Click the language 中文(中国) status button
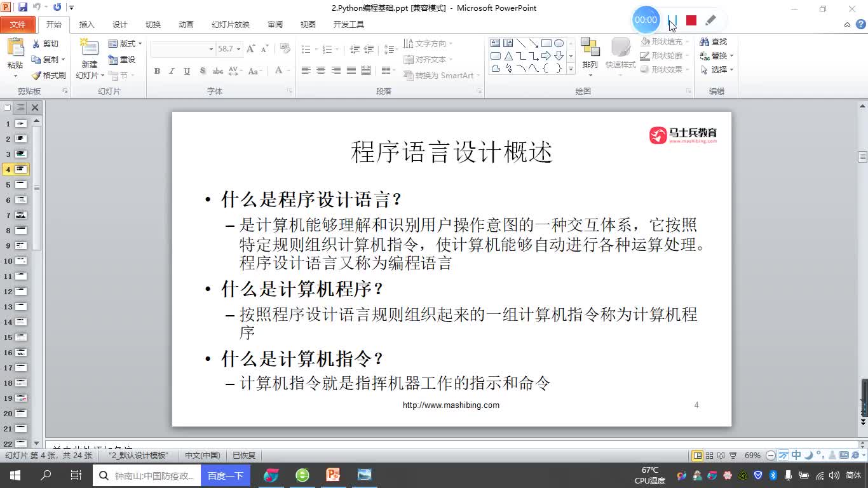The height and width of the screenshot is (488, 868). click(202, 456)
